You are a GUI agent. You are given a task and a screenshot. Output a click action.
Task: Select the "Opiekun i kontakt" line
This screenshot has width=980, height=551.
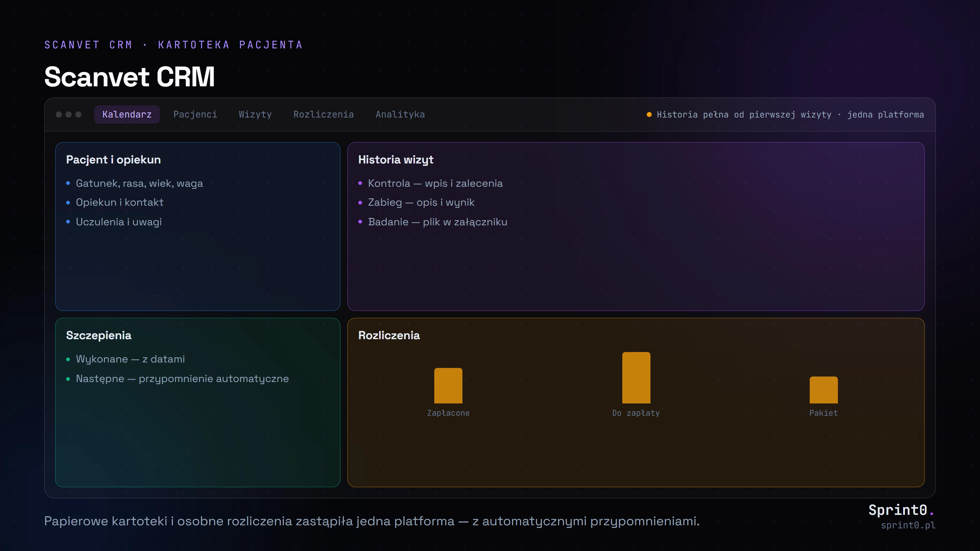119,202
